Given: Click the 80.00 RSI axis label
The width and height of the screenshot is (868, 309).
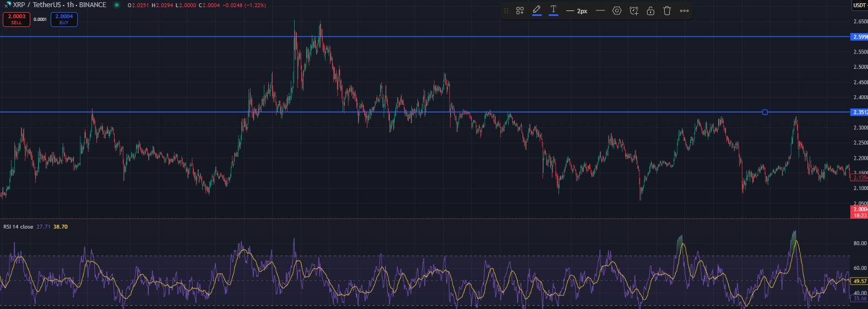Looking at the screenshot, I should [860, 243].
